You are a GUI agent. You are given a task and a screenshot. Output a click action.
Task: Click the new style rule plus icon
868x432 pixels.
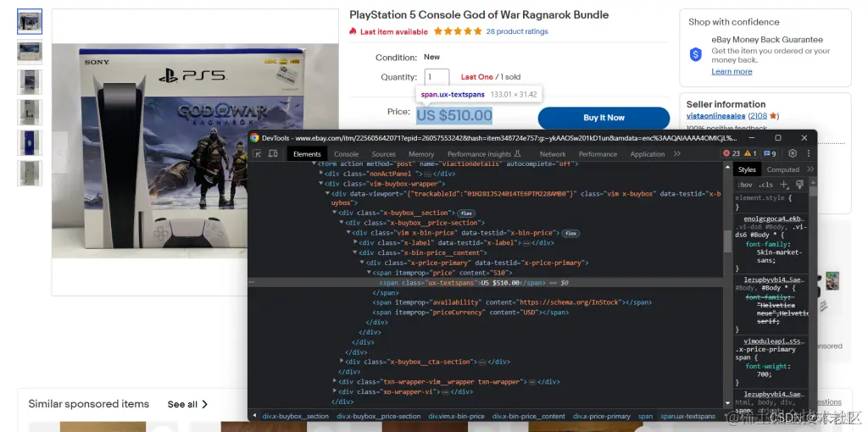tap(783, 184)
